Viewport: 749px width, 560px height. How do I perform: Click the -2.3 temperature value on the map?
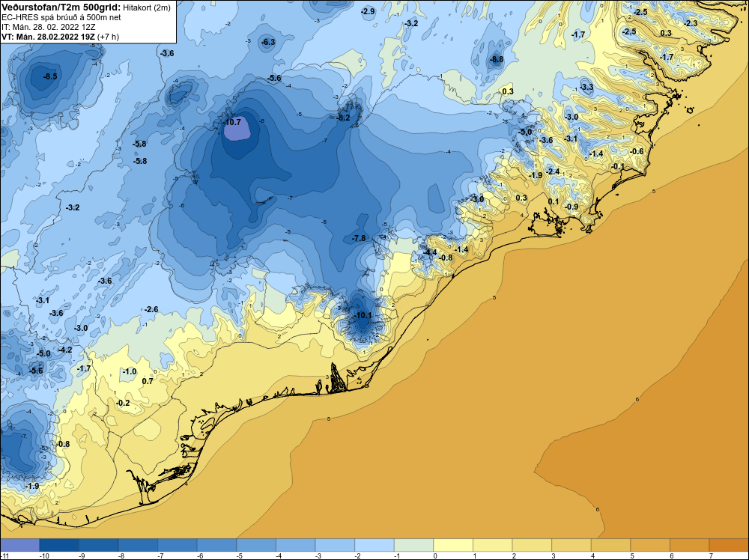click(x=691, y=23)
